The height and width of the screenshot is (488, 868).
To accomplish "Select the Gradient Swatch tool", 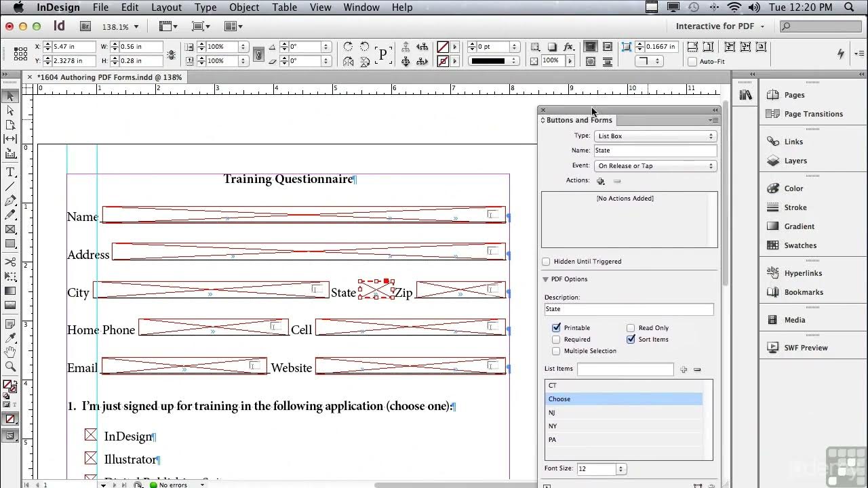I will 10,291.
